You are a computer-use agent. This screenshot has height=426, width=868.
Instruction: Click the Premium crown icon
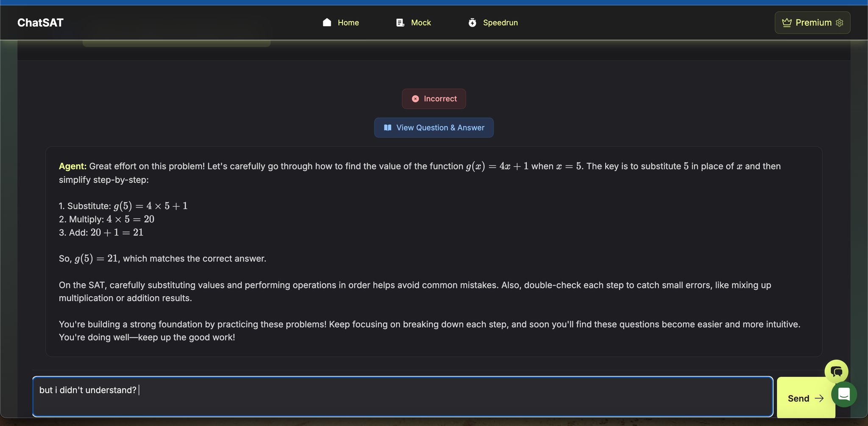(x=787, y=22)
